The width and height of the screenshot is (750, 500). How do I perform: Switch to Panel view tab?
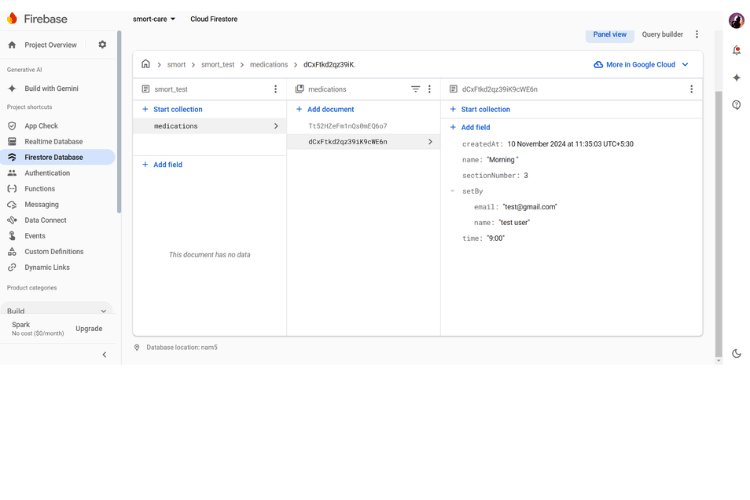[x=610, y=34]
